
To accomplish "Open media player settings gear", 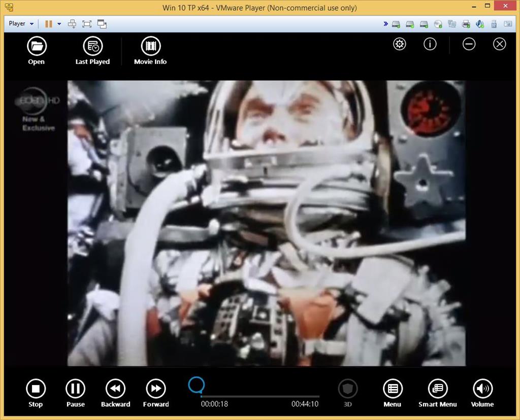I will coord(400,44).
